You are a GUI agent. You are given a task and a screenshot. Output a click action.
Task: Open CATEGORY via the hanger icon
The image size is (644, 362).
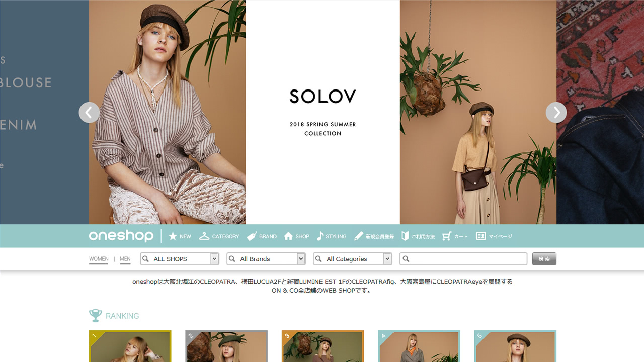[x=204, y=236]
